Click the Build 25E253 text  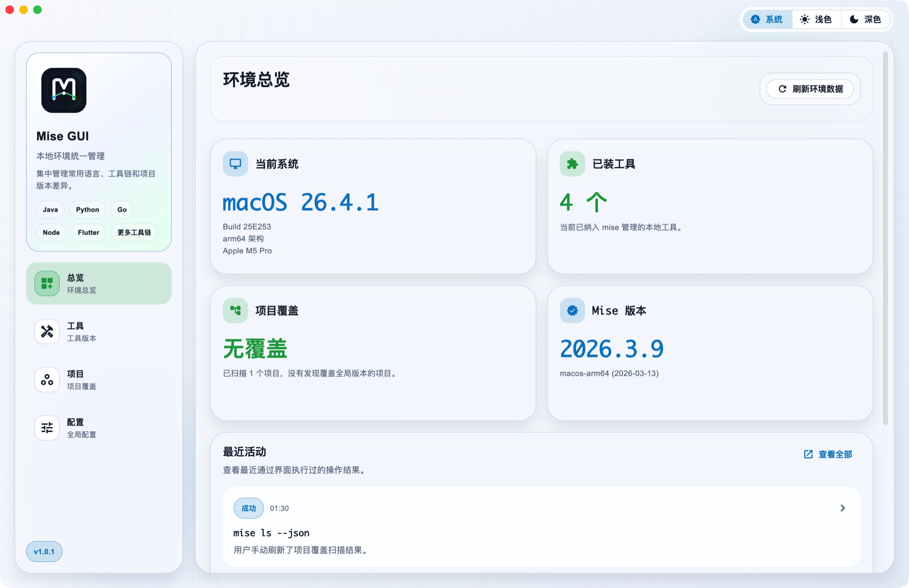(247, 226)
